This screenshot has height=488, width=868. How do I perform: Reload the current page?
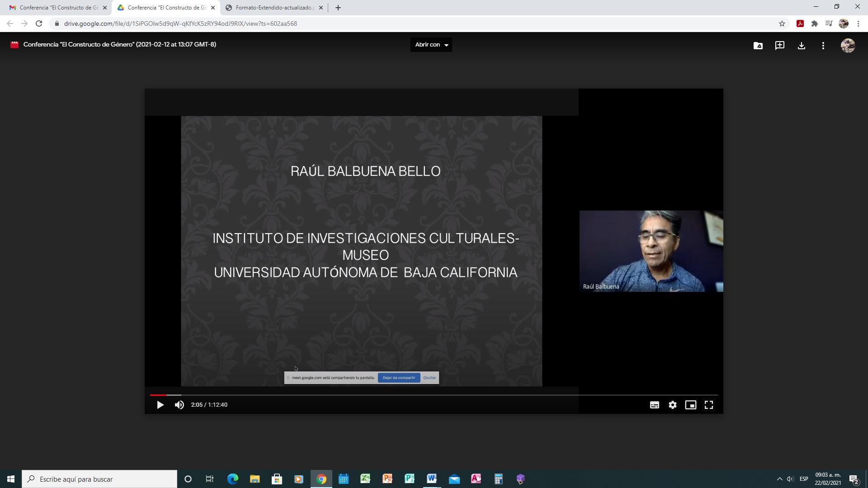point(39,23)
